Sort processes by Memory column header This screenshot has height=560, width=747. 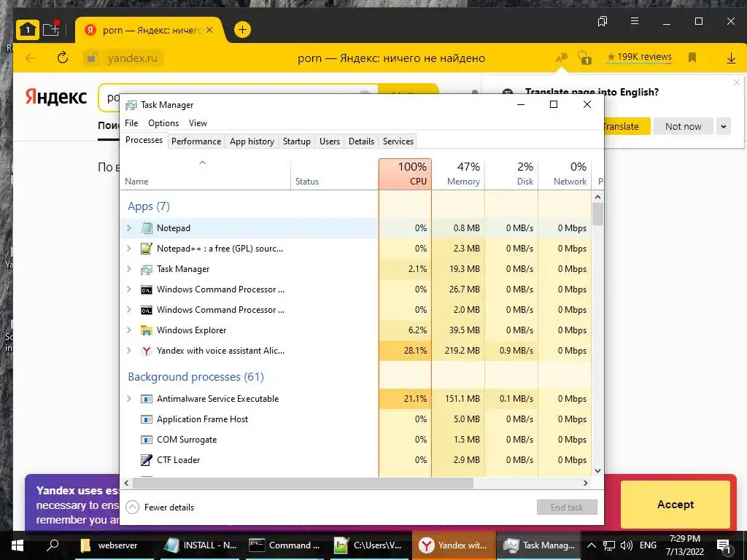pos(458,174)
